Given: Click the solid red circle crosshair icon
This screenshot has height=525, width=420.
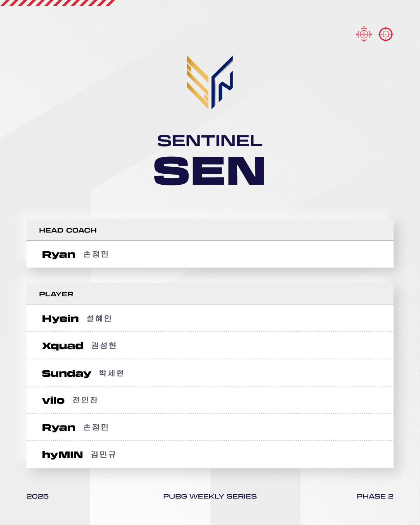Looking at the screenshot, I should click(386, 34).
